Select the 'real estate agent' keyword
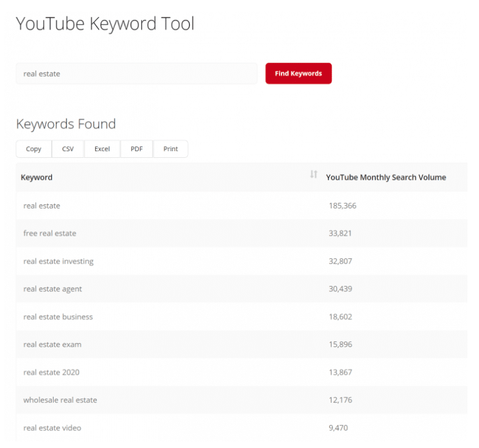Viewport: 479px width, 448px height. click(x=52, y=289)
